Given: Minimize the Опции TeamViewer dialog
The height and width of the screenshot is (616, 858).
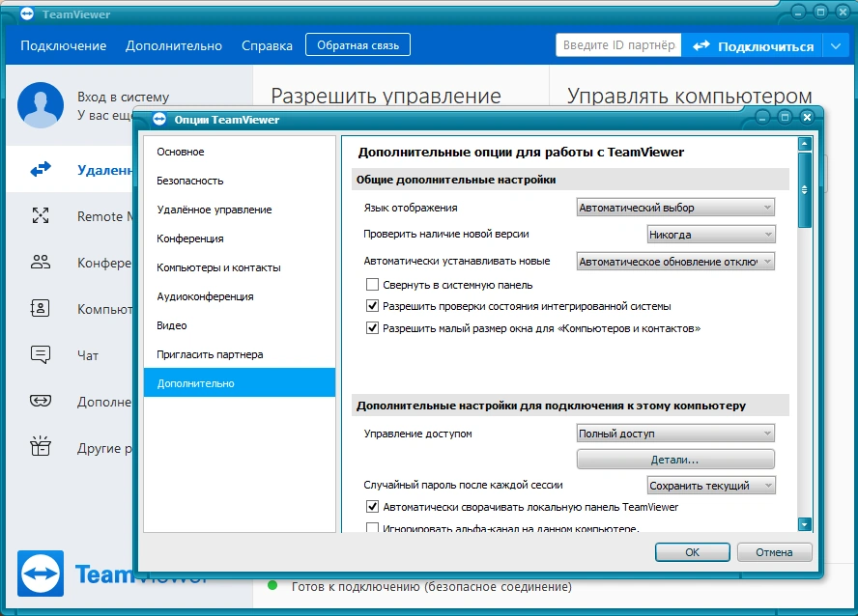Looking at the screenshot, I should click(762, 117).
